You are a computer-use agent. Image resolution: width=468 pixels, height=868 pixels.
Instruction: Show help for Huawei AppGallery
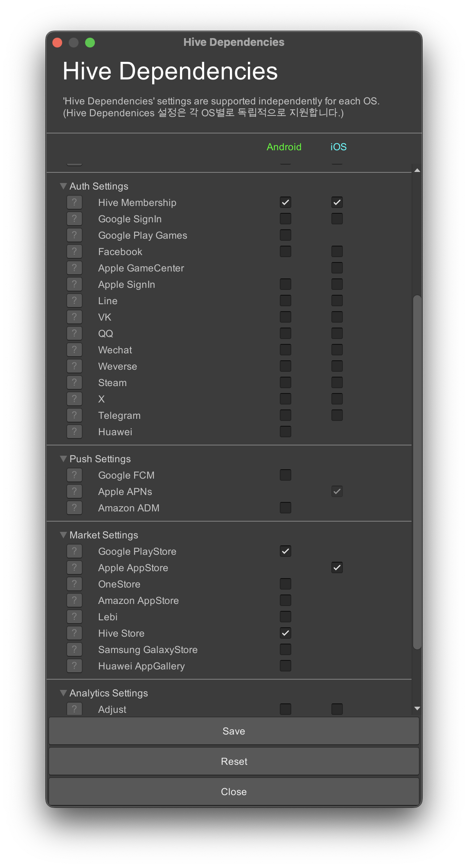click(74, 666)
